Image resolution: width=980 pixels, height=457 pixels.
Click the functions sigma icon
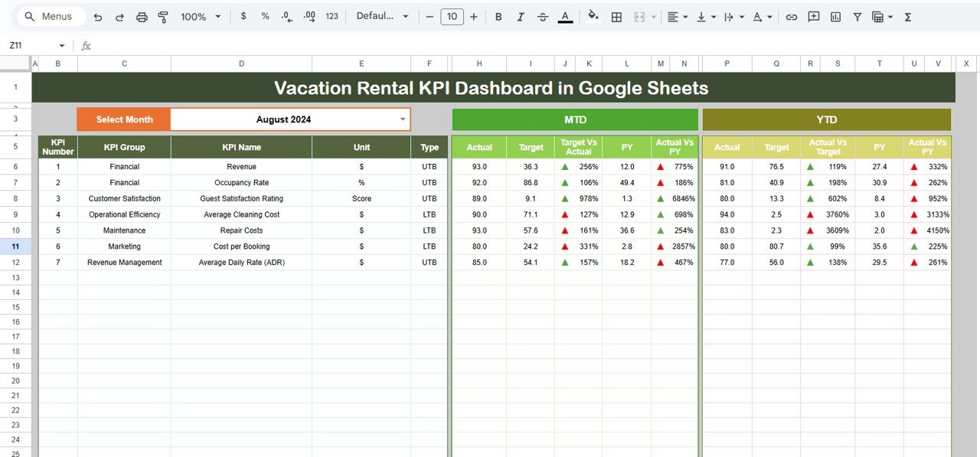tap(907, 16)
